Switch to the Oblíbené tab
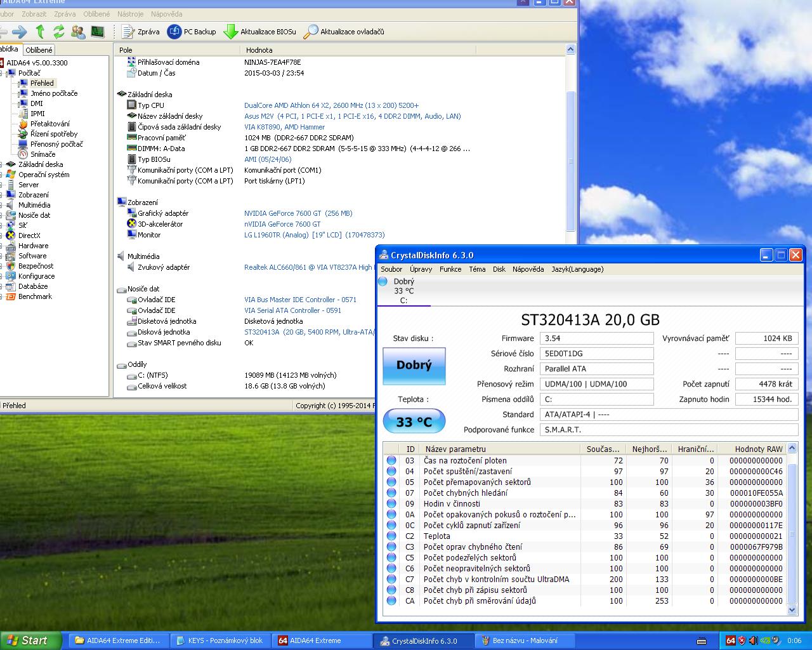 click(x=39, y=50)
